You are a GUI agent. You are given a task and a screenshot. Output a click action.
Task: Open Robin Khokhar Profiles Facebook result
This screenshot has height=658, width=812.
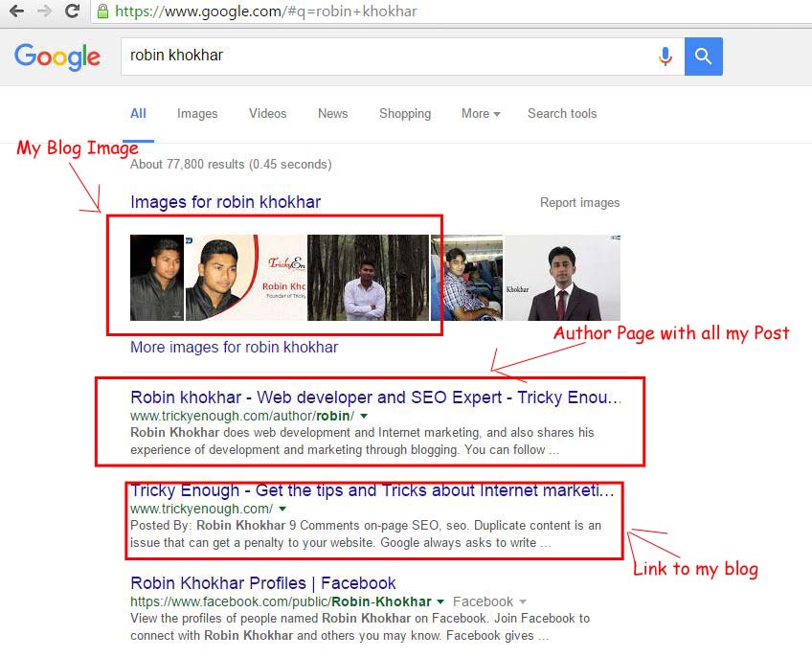(263, 583)
